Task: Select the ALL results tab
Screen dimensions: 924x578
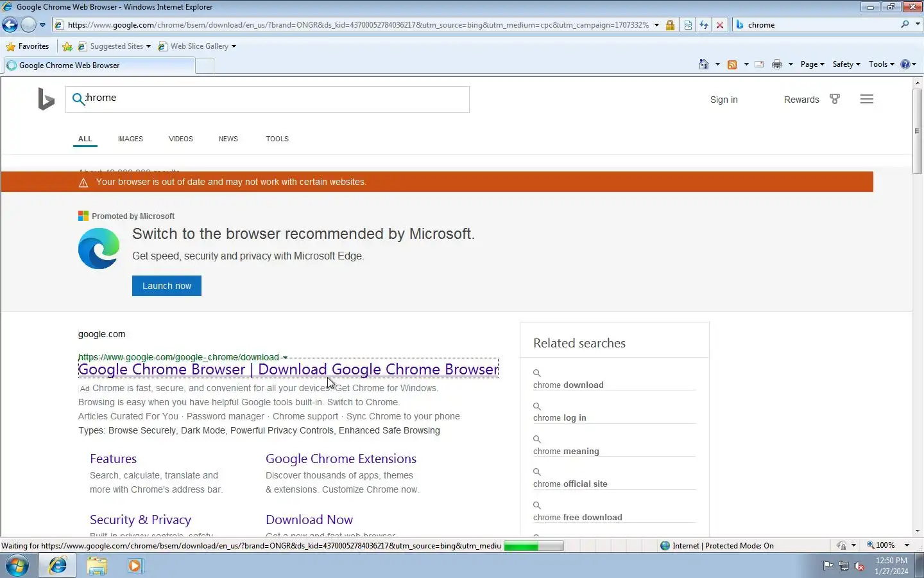Action: 85,139
